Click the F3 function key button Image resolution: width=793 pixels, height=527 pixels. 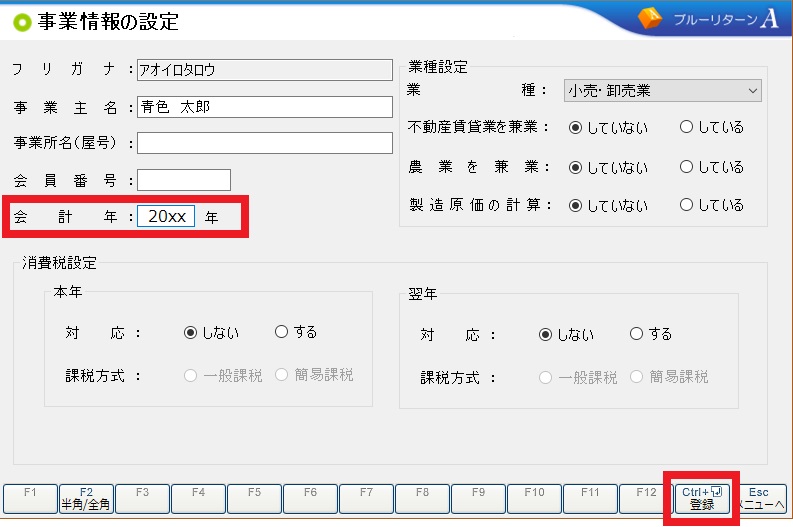tap(142, 499)
